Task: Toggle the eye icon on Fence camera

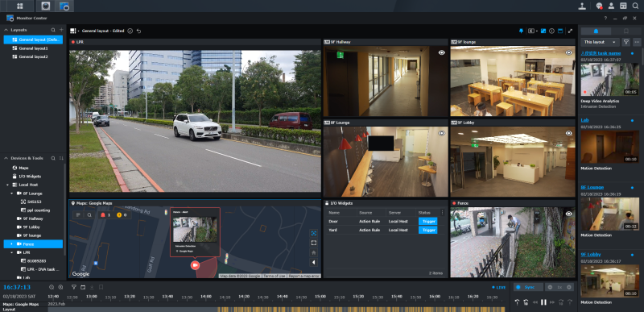Action: tap(569, 214)
